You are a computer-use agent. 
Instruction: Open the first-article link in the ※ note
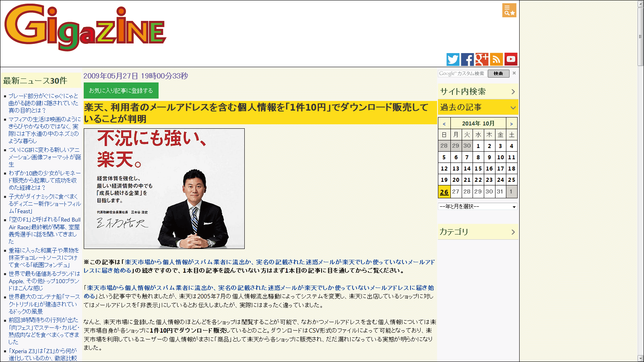[259, 266]
